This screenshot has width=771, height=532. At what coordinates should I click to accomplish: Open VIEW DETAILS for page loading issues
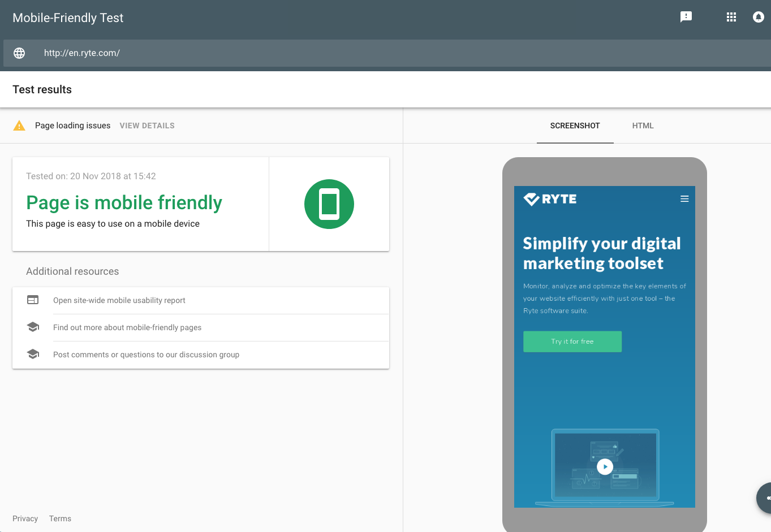coord(147,126)
